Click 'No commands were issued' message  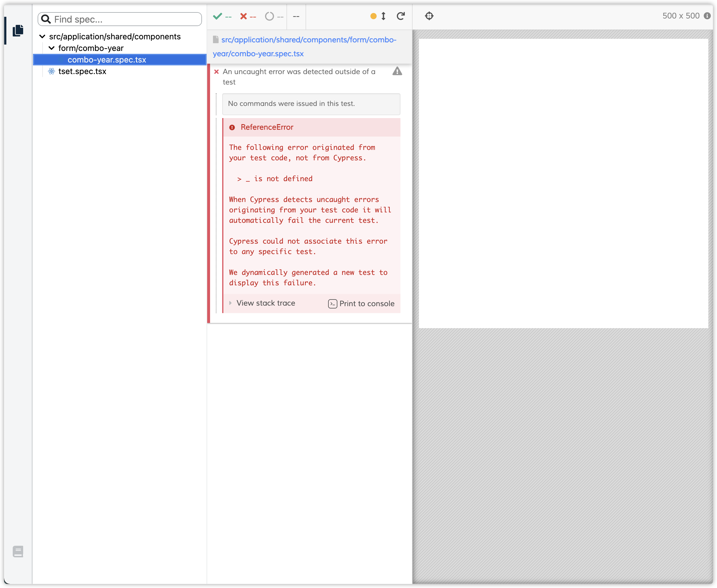pos(311,104)
